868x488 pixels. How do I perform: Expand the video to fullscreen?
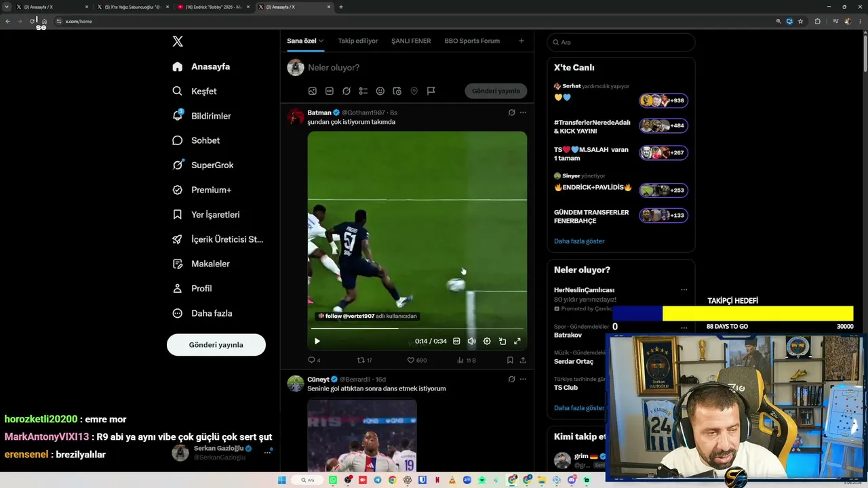point(517,342)
